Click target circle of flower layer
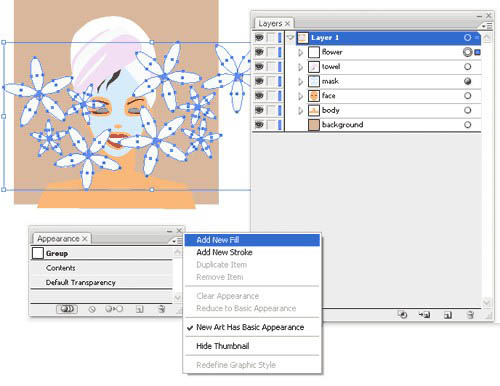Screen dimensions: 500x386 tap(467, 52)
